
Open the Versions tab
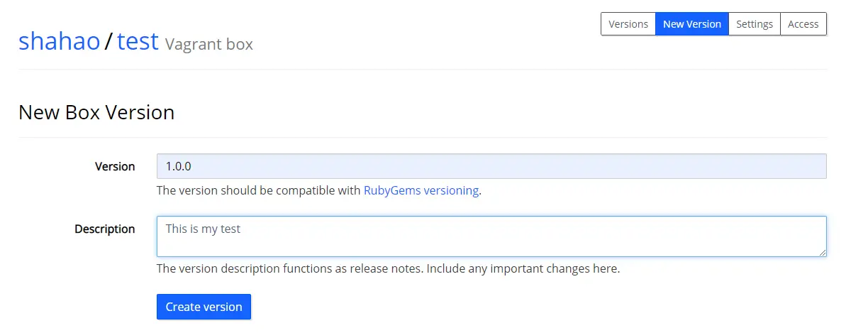(628, 24)
